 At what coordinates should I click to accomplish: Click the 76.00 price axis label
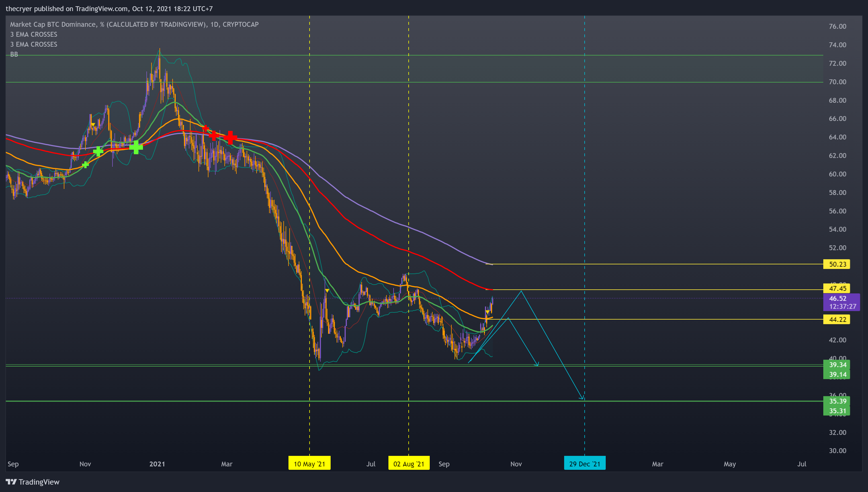coord(837,26)
